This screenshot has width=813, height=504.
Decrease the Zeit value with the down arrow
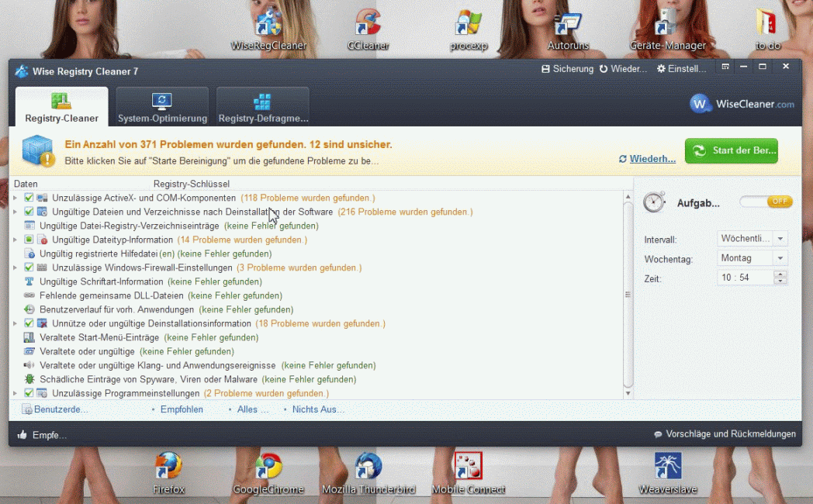tap(780, 281)
